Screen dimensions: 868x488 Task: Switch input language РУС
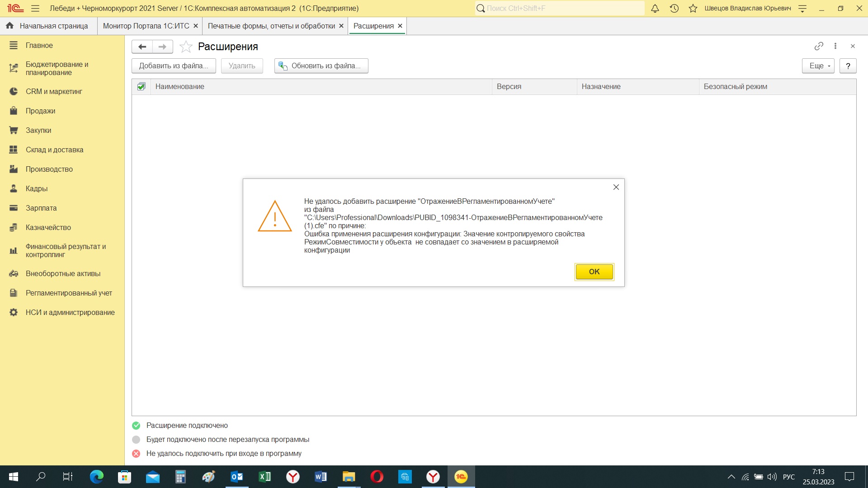pyautogui.click(x=789, y=477)
